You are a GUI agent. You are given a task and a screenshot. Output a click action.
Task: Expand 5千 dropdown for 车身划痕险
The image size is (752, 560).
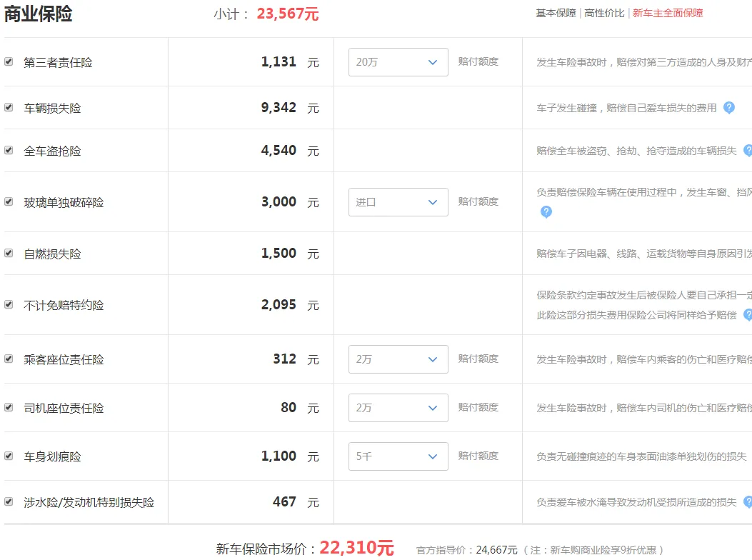[398, 456]
